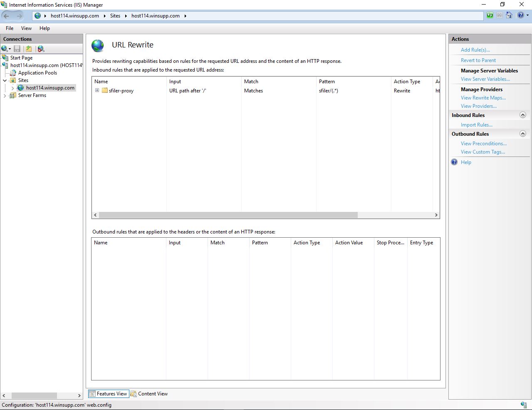Viewport: 532px width, 410px height.
Task: Click Connections pane scrollbar right arrow
Action: 79,395
